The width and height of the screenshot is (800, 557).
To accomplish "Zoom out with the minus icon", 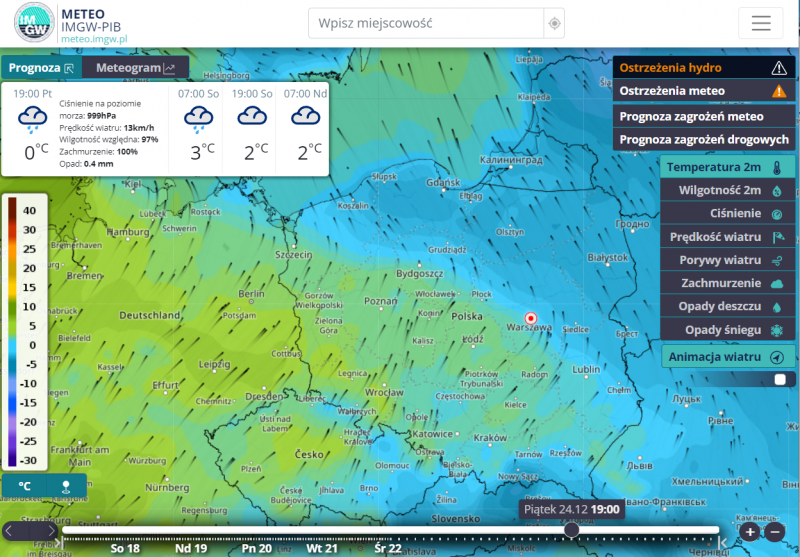I will click(x=775, y=531).
